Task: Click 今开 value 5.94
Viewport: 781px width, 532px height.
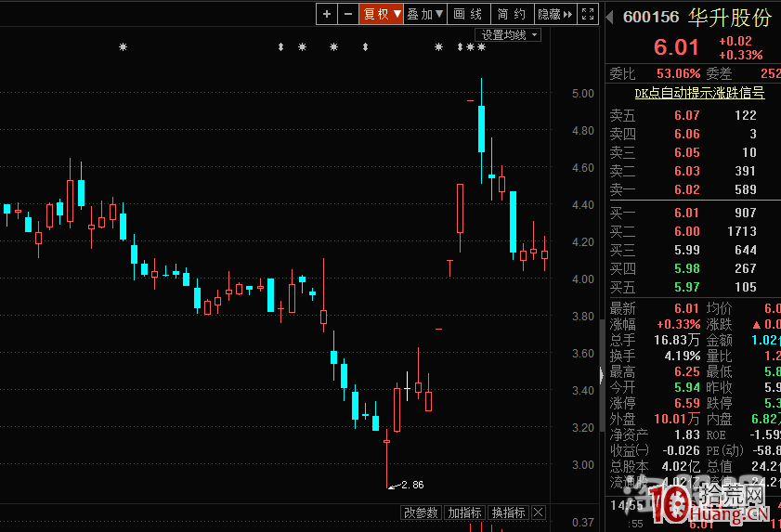Action: pos(687,387)
